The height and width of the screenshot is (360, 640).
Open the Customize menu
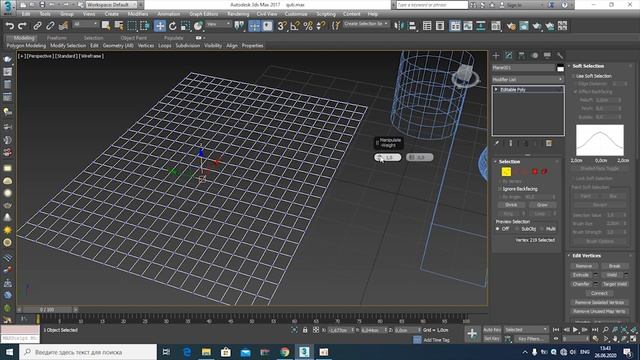pos(296,14)
